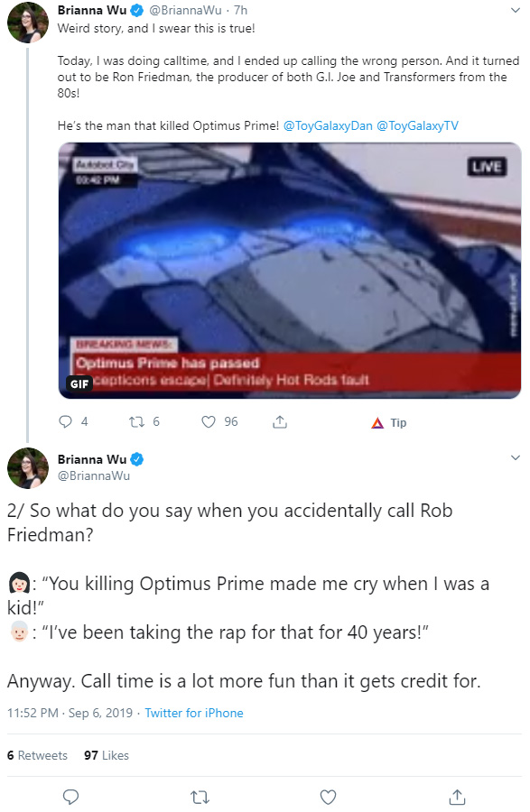Click the reply icon on first tweet
The width and height of the screenshot is (530, 812).
click(x=65, y=421)
